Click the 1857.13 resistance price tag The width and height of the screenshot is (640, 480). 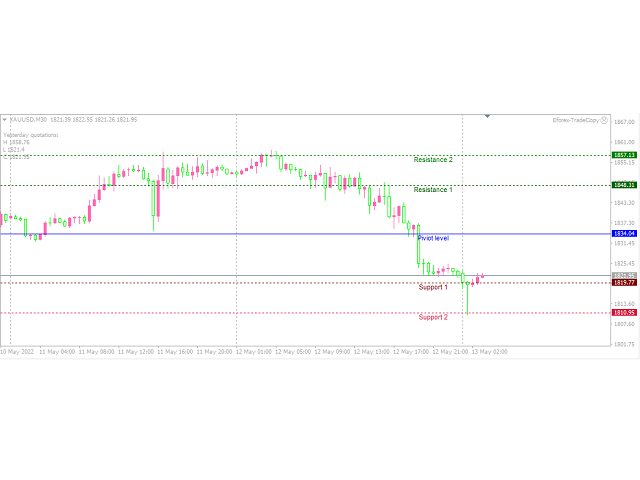[625, 156]
